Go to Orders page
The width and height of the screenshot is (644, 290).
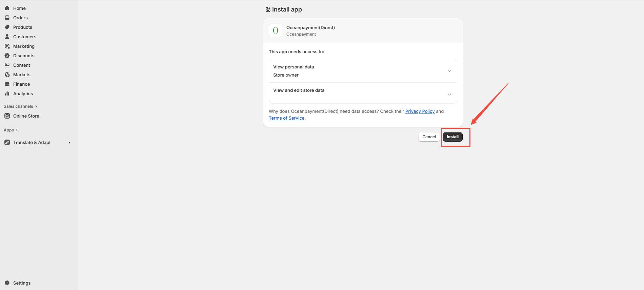click(x=20, y=18)
